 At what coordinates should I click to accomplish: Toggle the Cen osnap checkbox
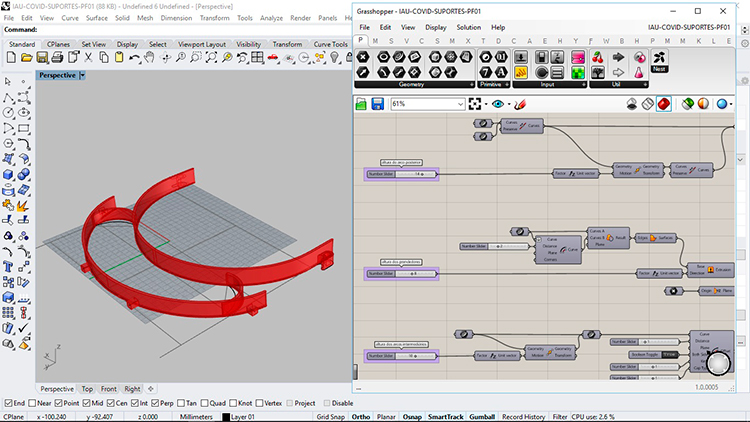click(x=110, y=403)
